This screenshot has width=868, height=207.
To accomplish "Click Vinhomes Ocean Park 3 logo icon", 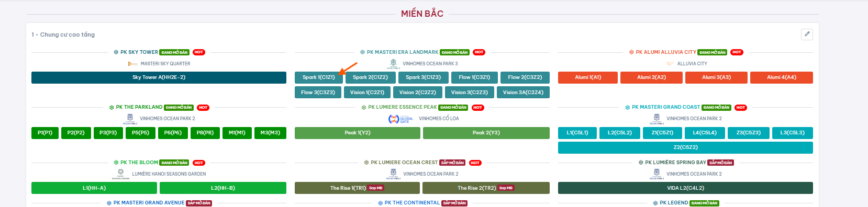I will [x=393, y=64].
